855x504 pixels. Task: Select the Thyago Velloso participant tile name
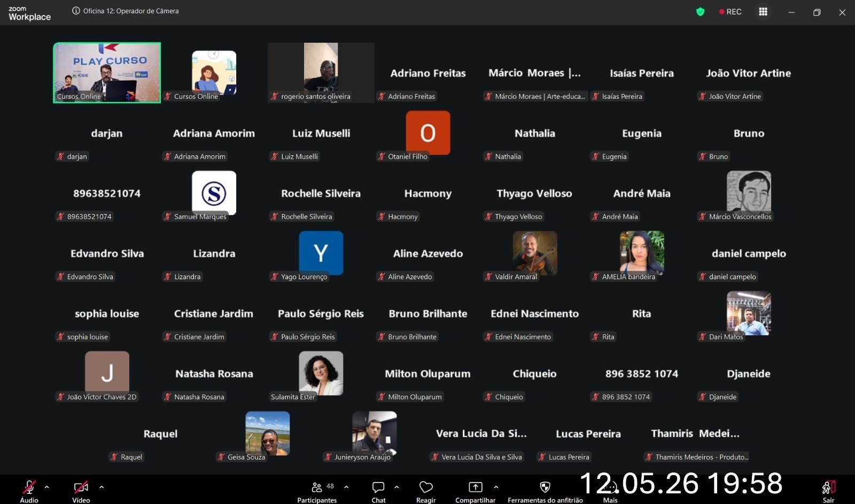click(x=534, y=193)
